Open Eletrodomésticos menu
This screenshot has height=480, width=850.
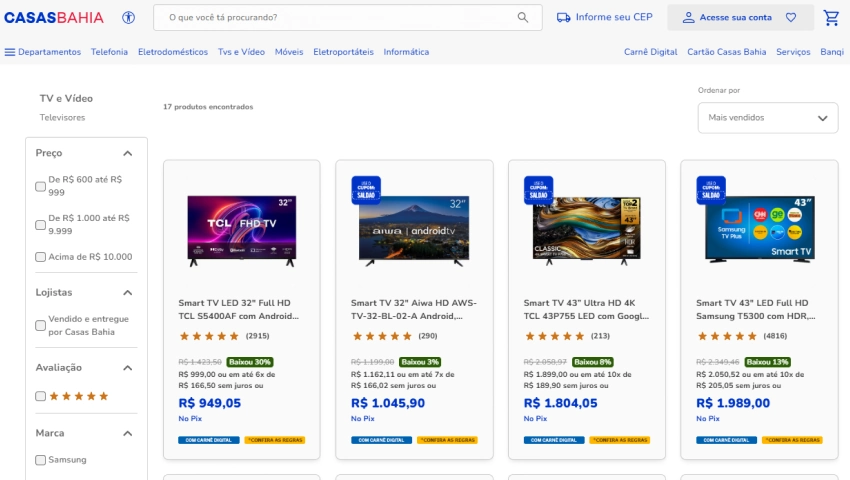tap(173, 52)
